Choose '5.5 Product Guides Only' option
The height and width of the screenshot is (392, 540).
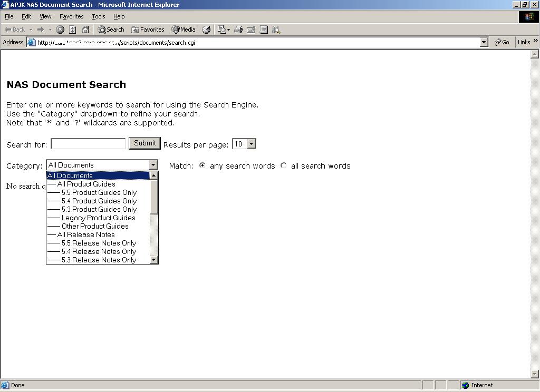(98, 192)
